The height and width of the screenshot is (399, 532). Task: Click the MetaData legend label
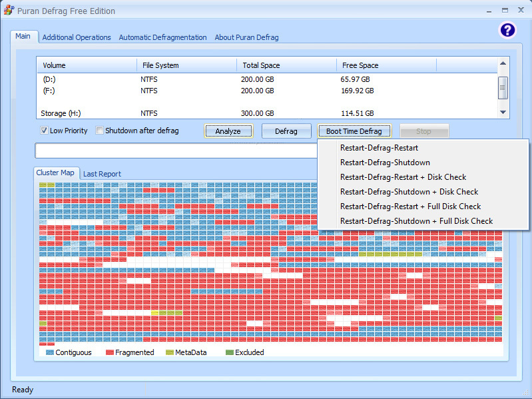pos(191,352)
